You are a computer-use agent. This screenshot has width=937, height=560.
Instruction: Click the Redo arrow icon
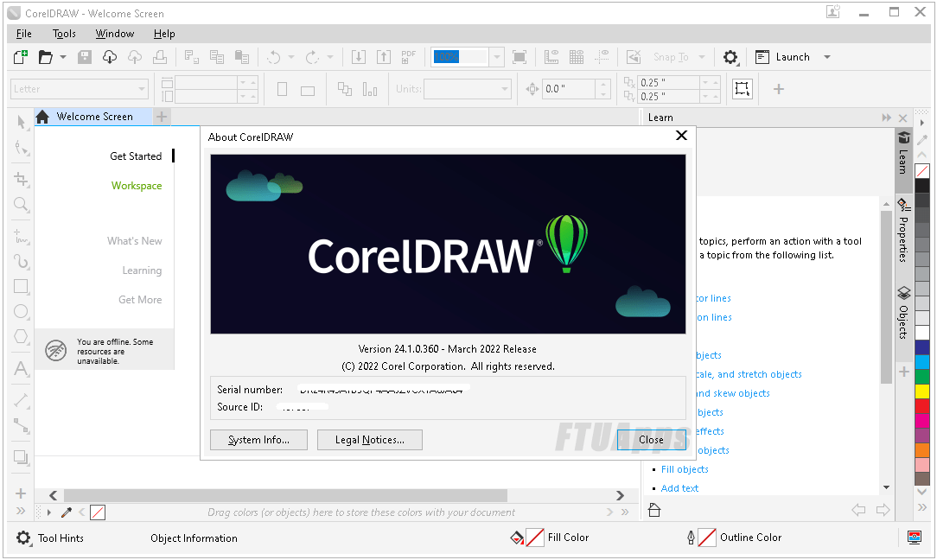(312, 57)
